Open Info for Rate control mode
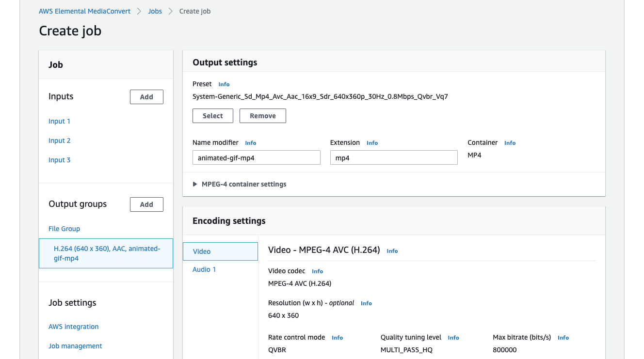This screenshot has height=359, width=644. [337, 338]
